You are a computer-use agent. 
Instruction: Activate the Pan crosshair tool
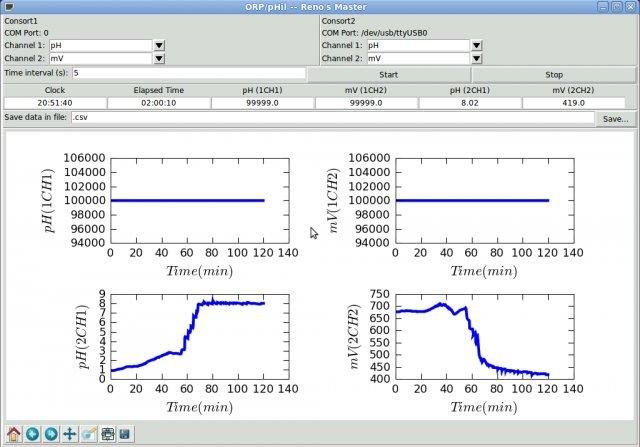pos(70,434)
